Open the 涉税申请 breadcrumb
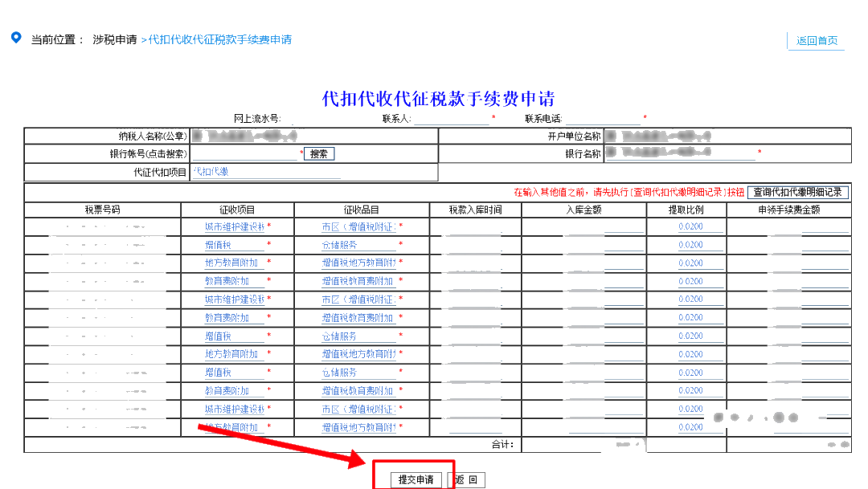This screenshot has width=868, height=489. point(115,40)
